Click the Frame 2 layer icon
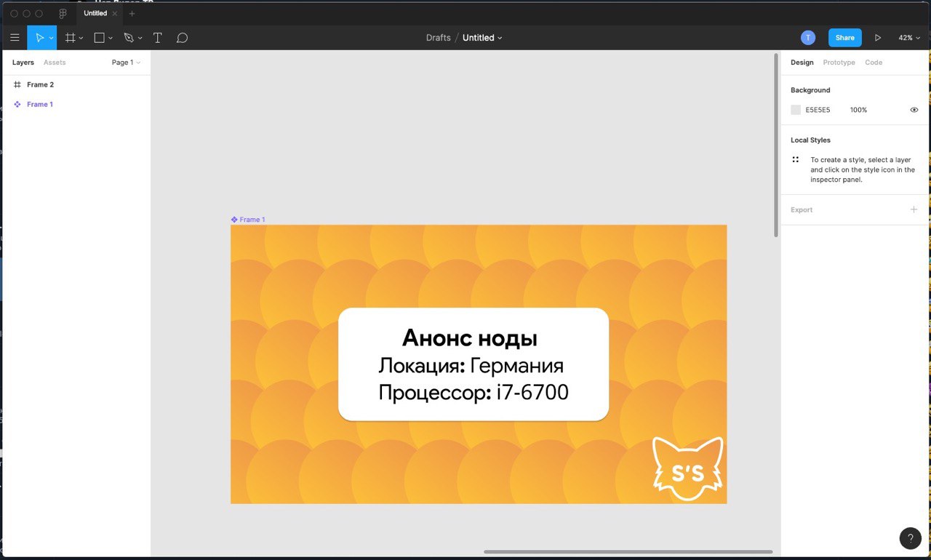The height and width of the screenshot is (560, 931). point(17,85)
